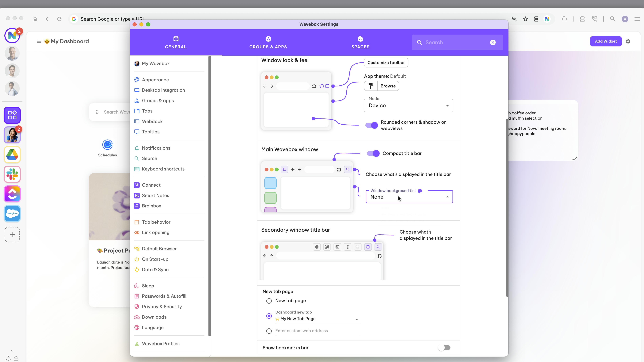Click sidebar toggle icon in main window preview

(x=284, y=169)
